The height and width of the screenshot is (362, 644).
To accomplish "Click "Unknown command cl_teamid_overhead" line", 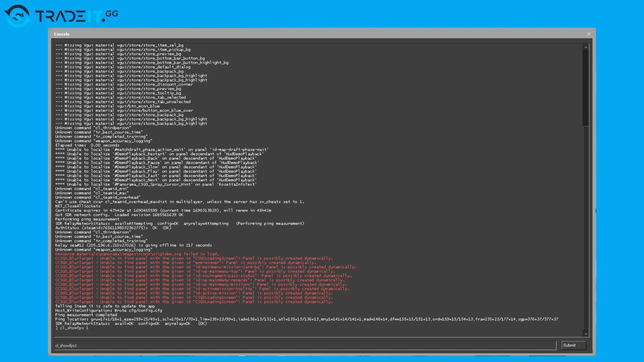I will click(x=98, y=197).
